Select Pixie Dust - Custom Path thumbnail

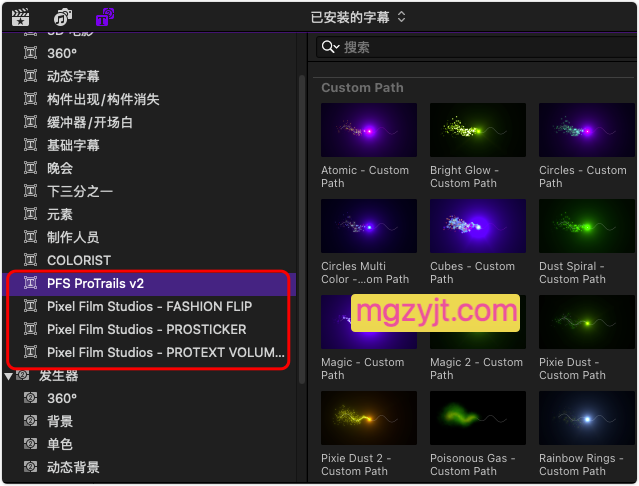coord(587,322)
